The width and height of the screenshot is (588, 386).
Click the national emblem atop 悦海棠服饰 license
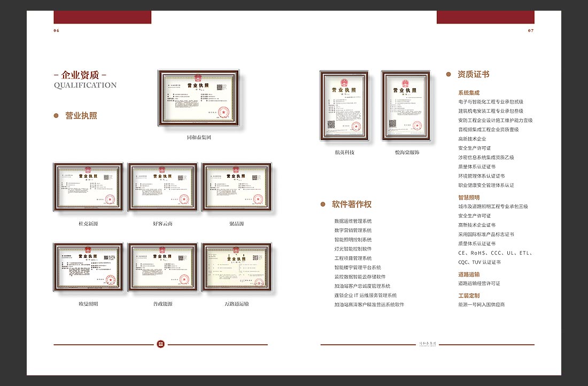(405, 83)
